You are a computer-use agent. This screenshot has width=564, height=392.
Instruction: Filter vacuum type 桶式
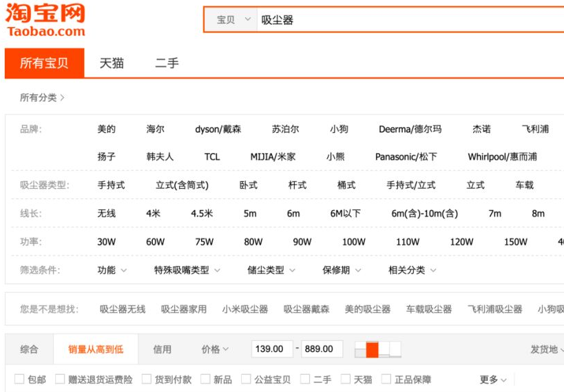tap(346, 185)
